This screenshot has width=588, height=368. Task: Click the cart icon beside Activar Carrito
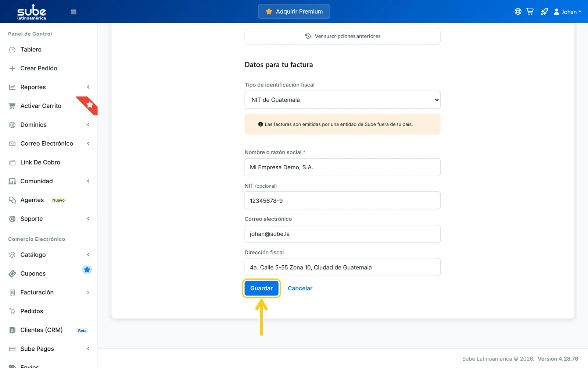(x=12, y=106)
